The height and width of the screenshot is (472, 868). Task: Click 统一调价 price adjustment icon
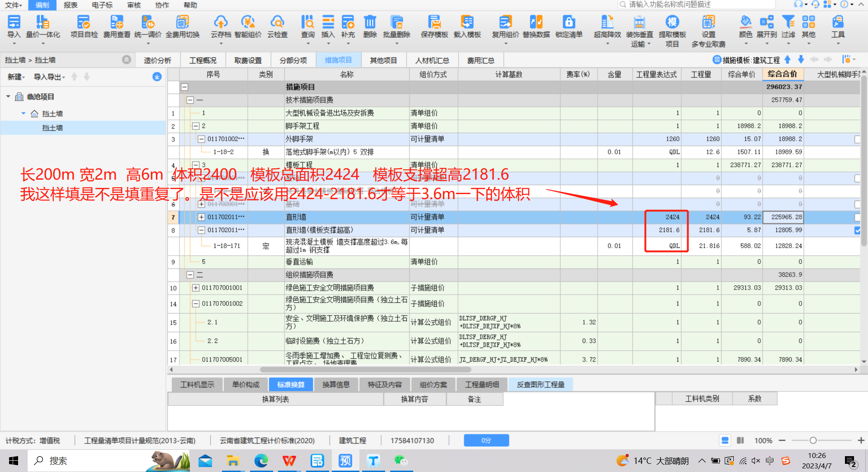[148, 26]
